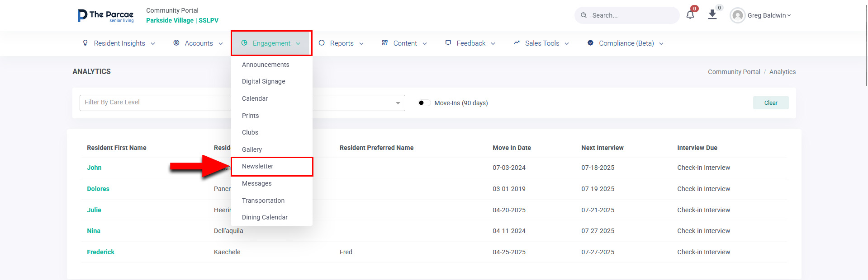Screen dimensions: 868x280
Task: Click the Clear filter button
Action: point(771,103)
